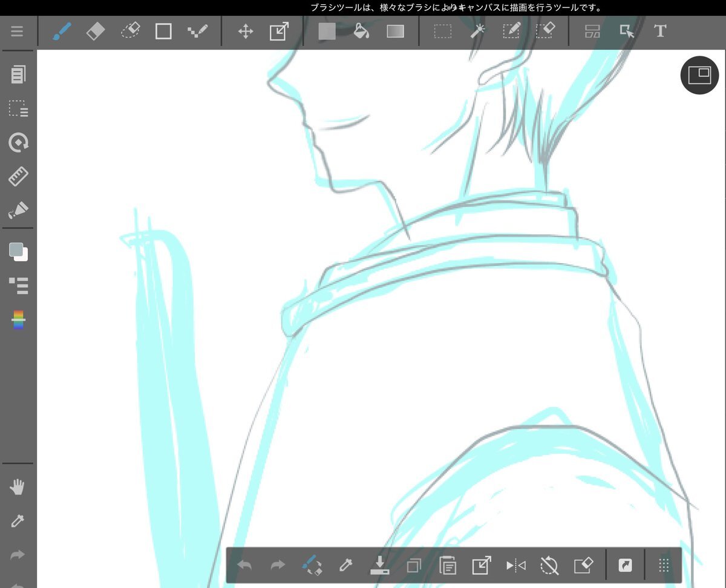Choose the Shape rectangle tool
726x588 pixels.
(x=163, y=31)
